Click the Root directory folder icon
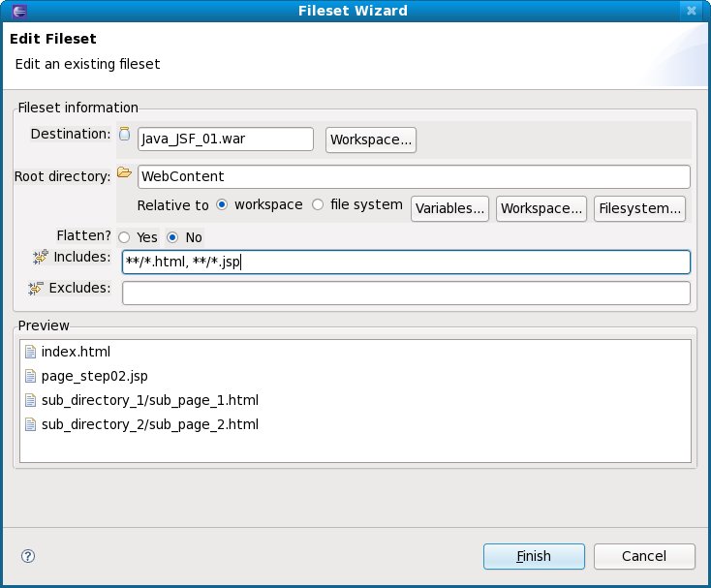Viewport: 711px width, 588px height. pyautogui.click(x=123, y=173)
